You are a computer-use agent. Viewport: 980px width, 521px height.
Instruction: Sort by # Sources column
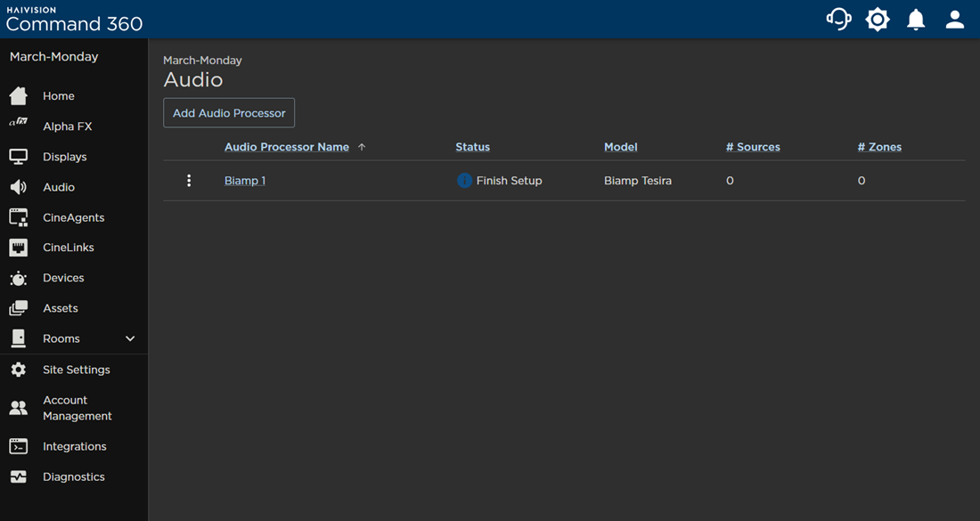pyautogui.click(x=753, y=147)
